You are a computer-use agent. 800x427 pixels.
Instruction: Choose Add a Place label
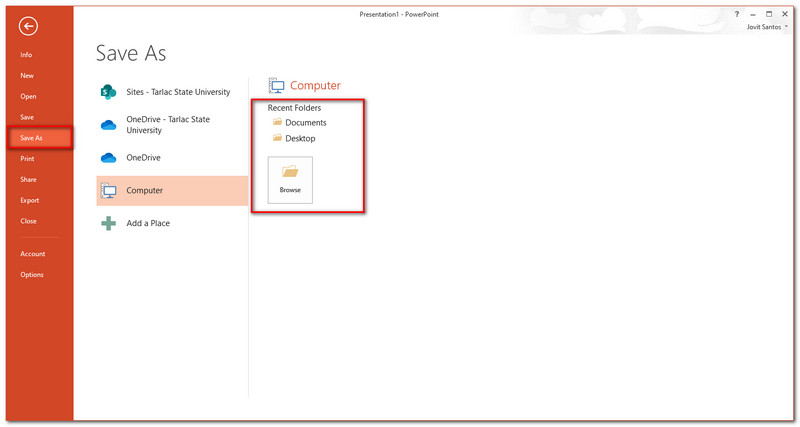pyautogui.click(x=148, y=223)
